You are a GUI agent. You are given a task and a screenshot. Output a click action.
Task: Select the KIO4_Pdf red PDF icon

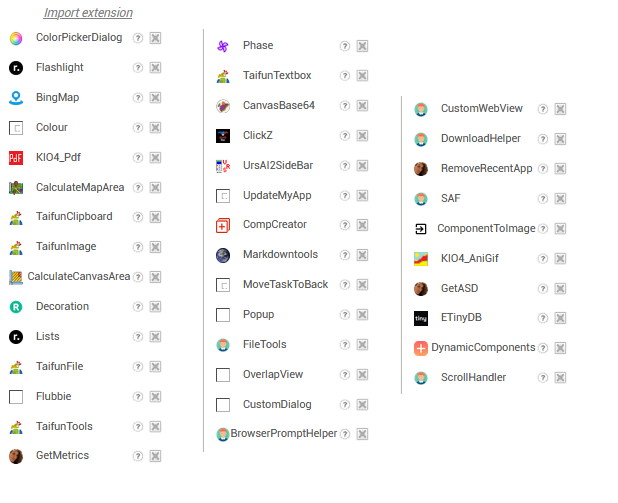pyautogui.click(x=16, y=158)
